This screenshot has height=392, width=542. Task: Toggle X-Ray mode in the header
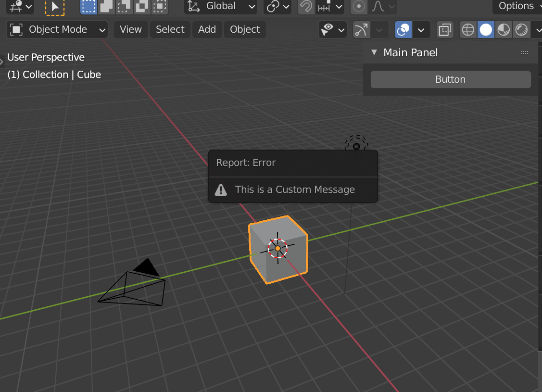pyautogui.click(x=445, y=29)
